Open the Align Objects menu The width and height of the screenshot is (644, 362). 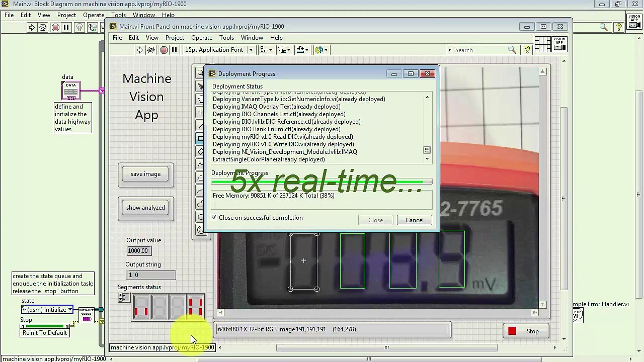tap(266, 50)
